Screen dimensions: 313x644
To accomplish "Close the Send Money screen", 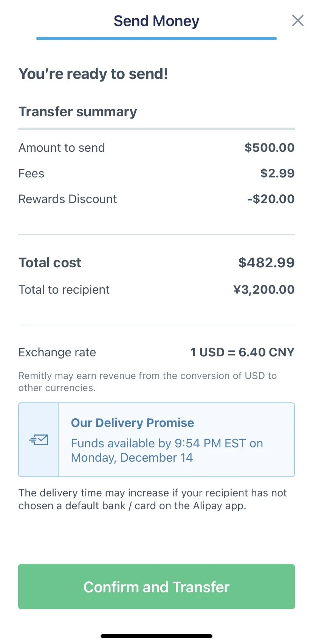I will point(298,20).
